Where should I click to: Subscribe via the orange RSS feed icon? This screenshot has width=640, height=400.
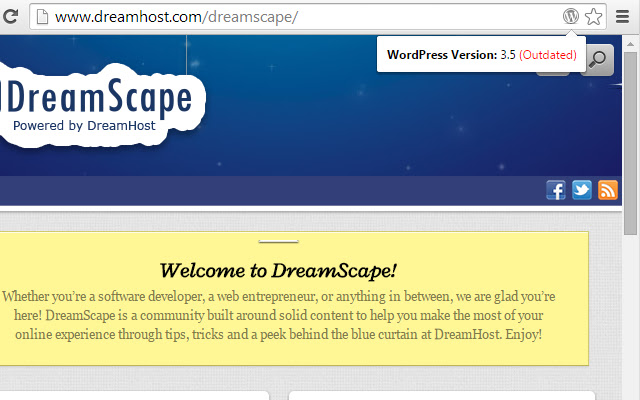click(x=608, y=190)
